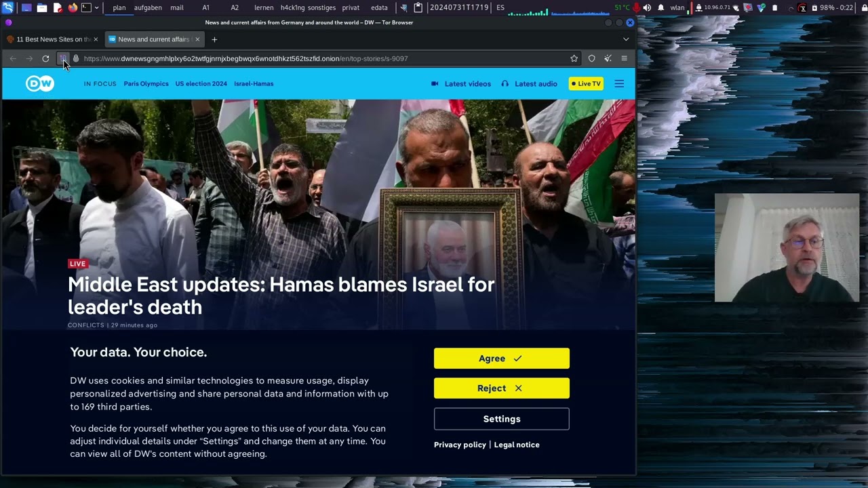Go back to previous page
This screenshot has height=488, width=868.
[13, 58]
